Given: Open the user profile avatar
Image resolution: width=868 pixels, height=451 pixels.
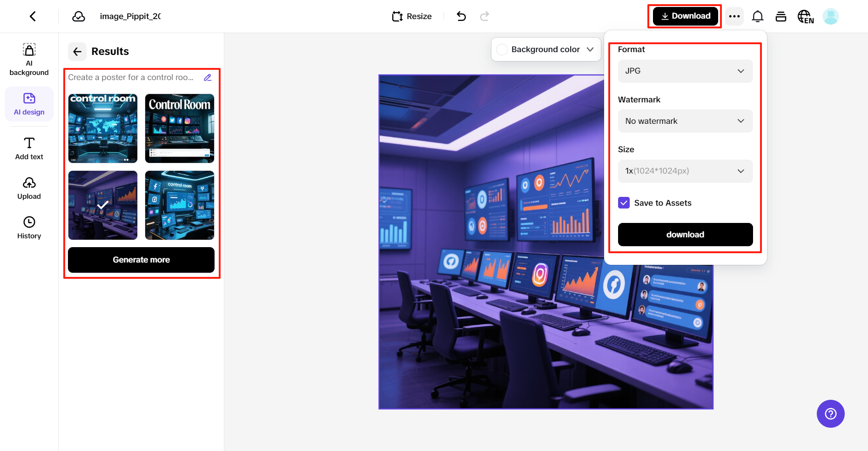Looking at the screenshot, I should point(831,16).
